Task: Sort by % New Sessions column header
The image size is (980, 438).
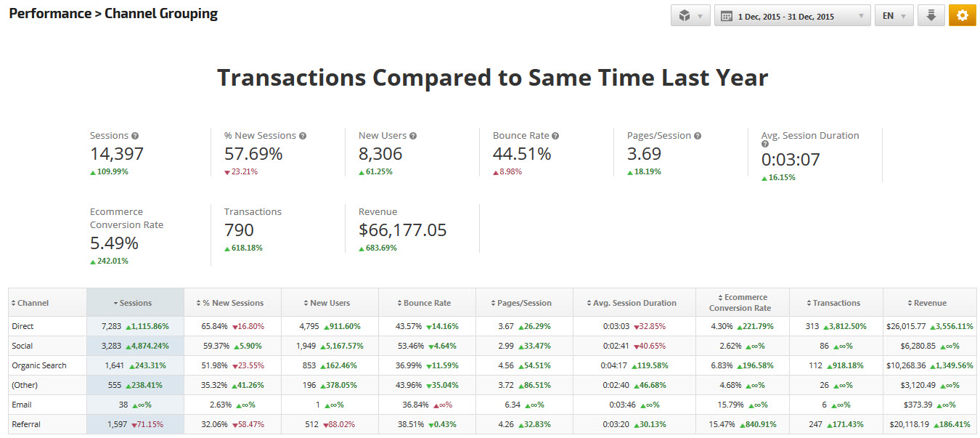Action: 232,303
